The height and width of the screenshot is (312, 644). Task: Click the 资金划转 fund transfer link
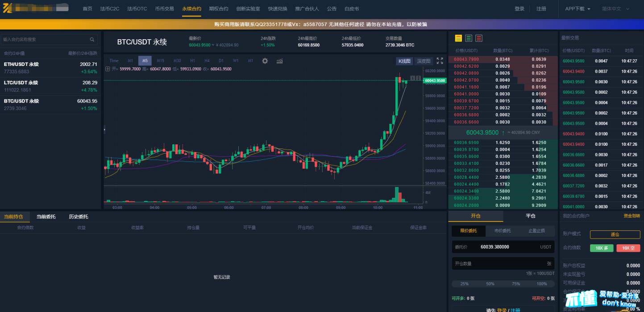(x=632, y=216)
